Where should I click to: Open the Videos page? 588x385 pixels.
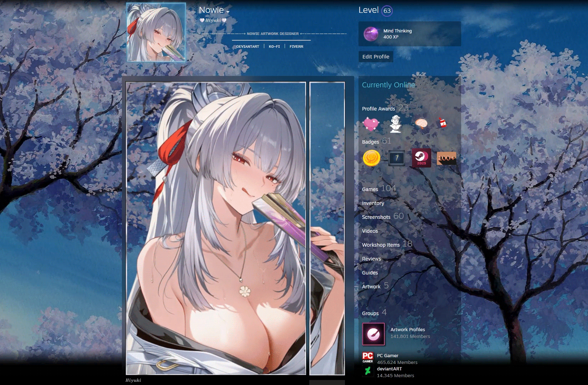point(370,231)
